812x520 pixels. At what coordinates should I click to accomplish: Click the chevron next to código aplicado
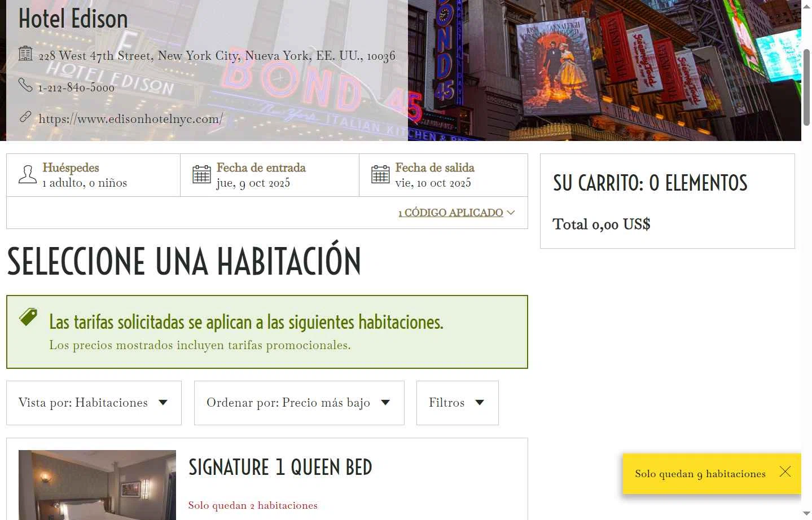pyautogui.click(x=511, y=213)
